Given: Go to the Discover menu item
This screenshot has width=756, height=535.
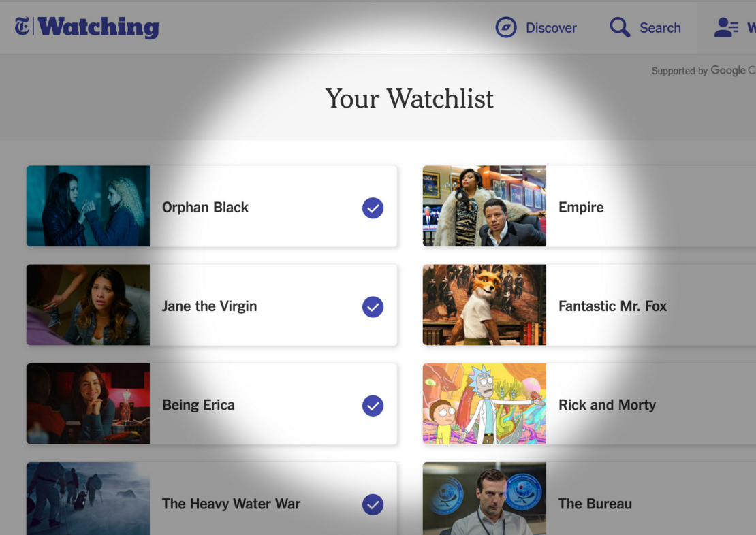Looking at the screenshot, I should click(x=551, y=28).
